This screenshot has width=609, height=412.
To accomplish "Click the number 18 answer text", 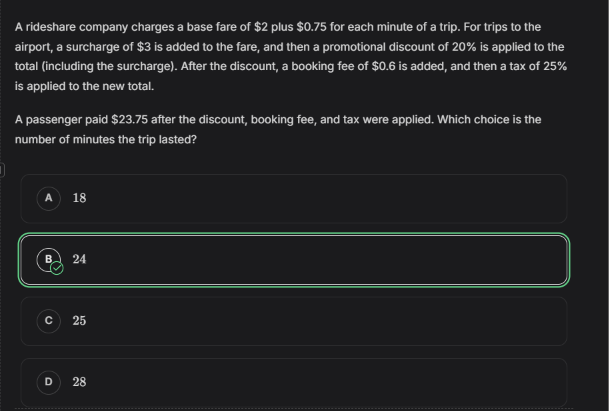I will [x=79, y=198].
